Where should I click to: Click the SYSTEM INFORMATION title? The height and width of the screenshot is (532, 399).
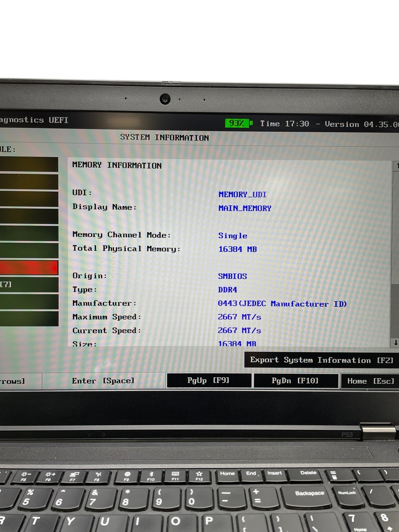click(x=165, y=137)
